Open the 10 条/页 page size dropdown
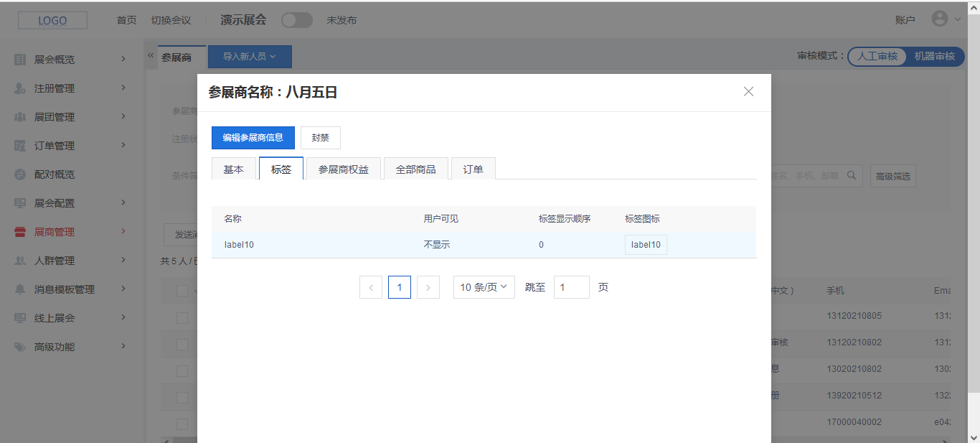980x443 pixels. tap(484, 287)
